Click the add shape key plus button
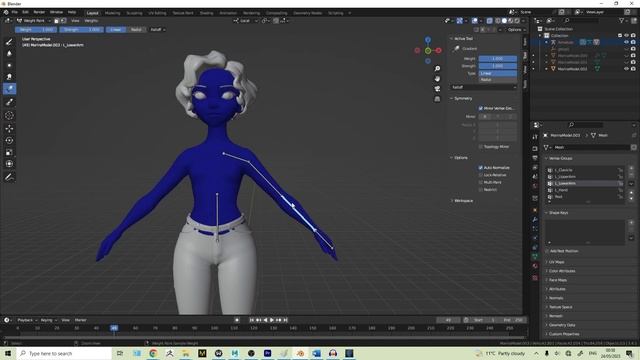The image size is (640, 360). tap(631, 223)
